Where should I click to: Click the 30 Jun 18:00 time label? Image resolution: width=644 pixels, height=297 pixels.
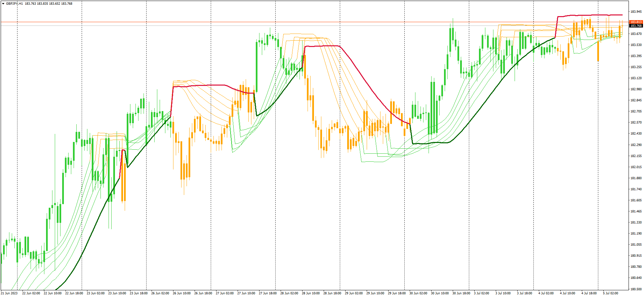point(461,293)
